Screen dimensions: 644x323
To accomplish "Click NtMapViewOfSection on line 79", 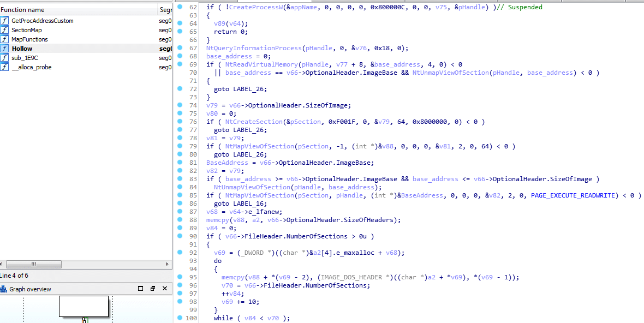I will [260, 146].
